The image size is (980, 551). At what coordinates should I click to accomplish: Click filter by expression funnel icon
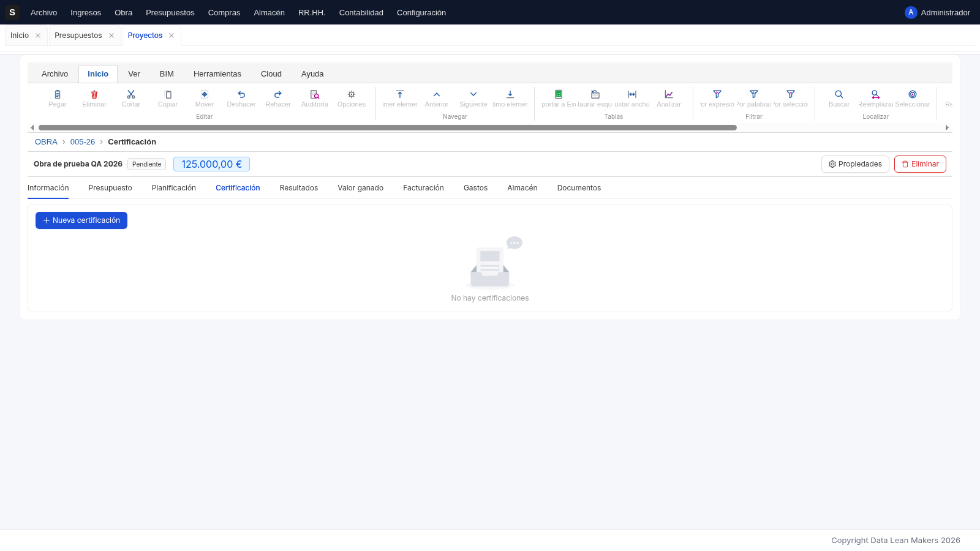point(717,94)
